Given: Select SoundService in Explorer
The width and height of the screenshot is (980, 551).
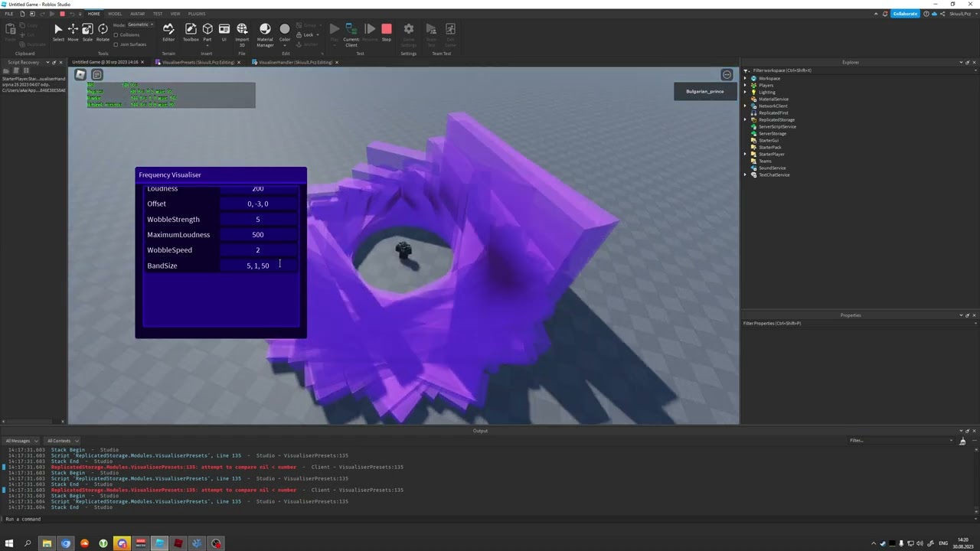Looking at the screenshot, I should [772, 168].
